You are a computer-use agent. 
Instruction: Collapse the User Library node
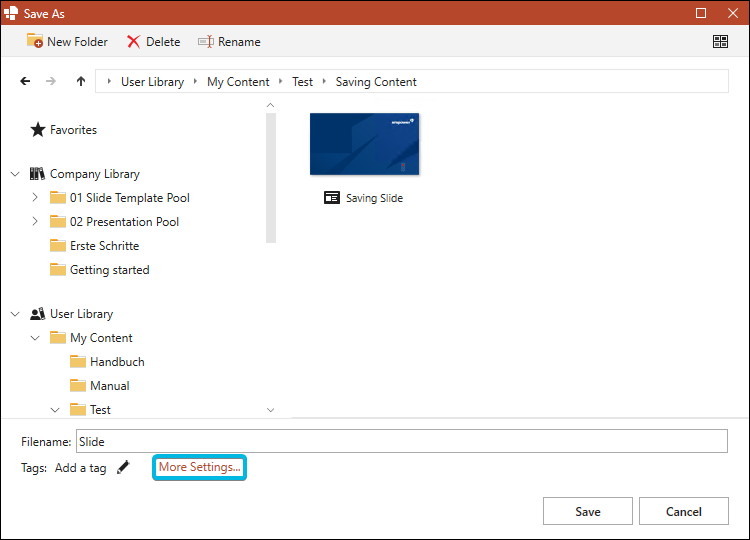pyautogui.click(x=15, y=314)
